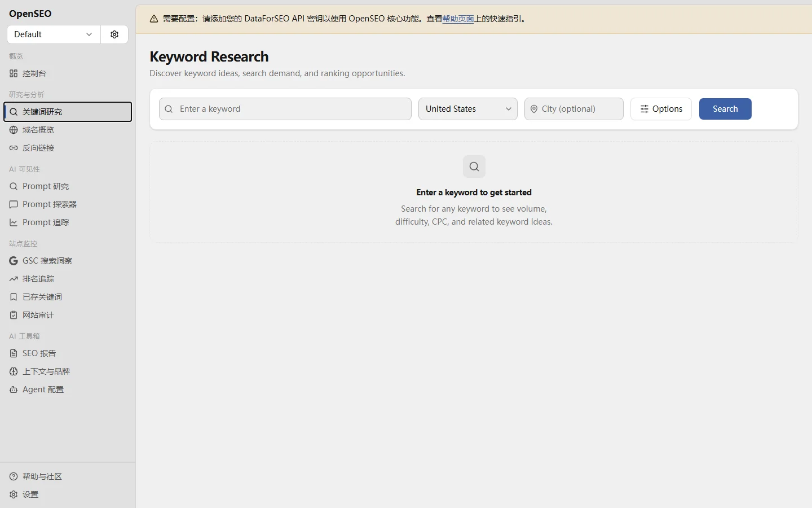Open the 控制台 dashboard page
Viewport: 812px width, 508px height.
pyautogui.click(x=68, y=73)
